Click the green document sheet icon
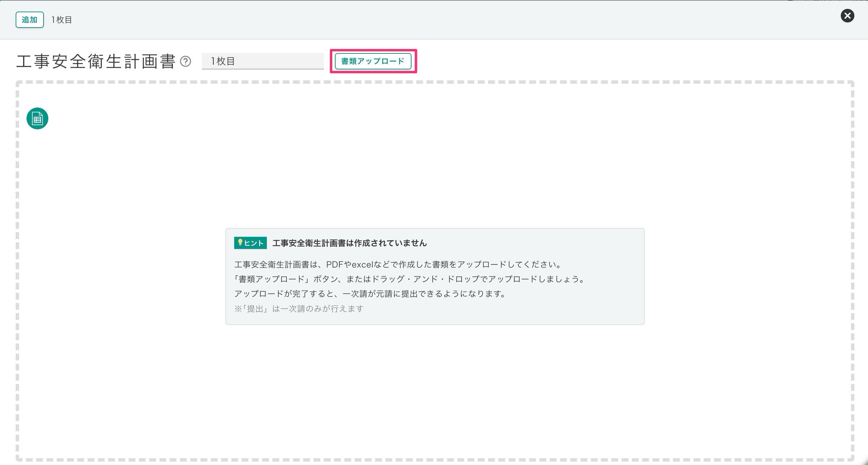Screen dimensions: 868x465 [x=37, y=118]
